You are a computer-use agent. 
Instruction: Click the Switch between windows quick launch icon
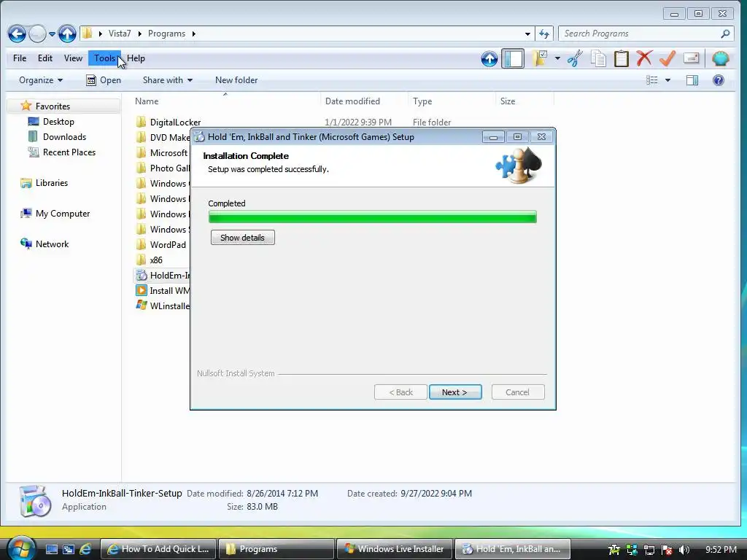click(x=69, y=549)
